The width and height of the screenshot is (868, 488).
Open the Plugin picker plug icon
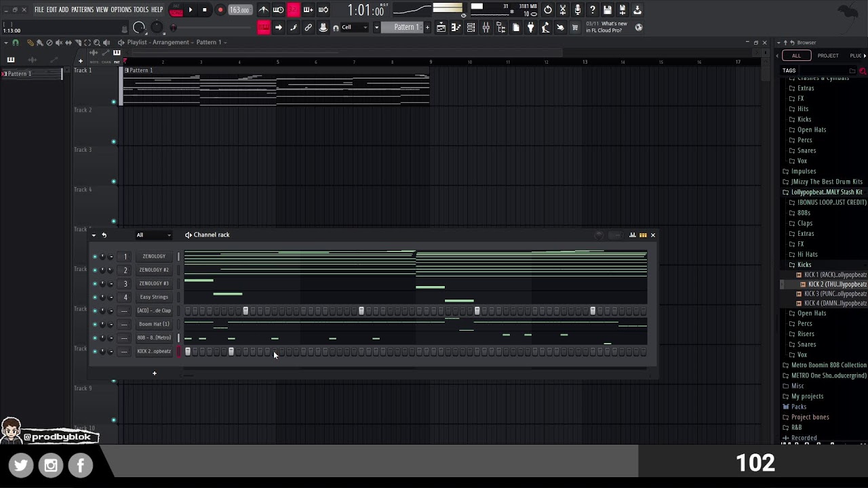(x=530, y=28)
